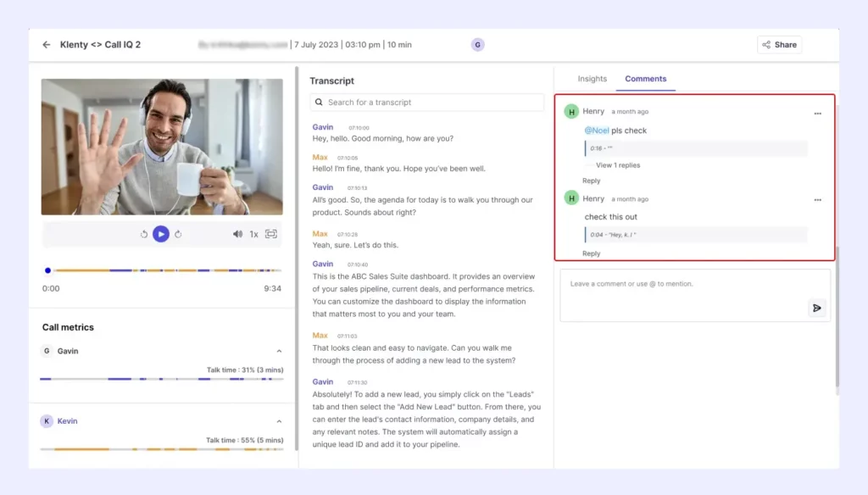Collapse Kevin's call metrics section
Image resolution: width=868 pixels, height=495 pixels.
(x=279, y=421)
